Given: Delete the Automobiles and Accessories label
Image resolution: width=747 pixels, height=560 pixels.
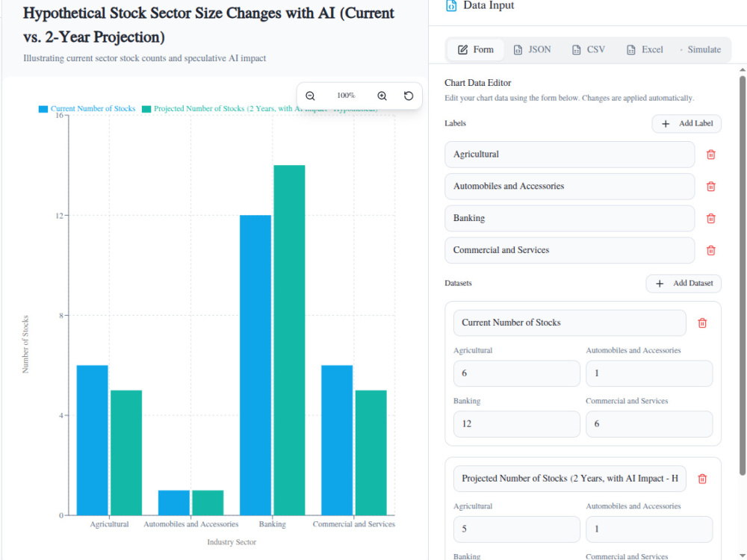Looking at the screenshot, I should click(x=711, y=186).
